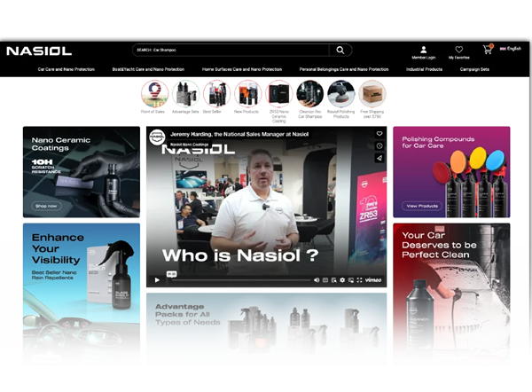Enable picture-in-picture on video
This screenshot has width=532, height=392.
[351, 280]
